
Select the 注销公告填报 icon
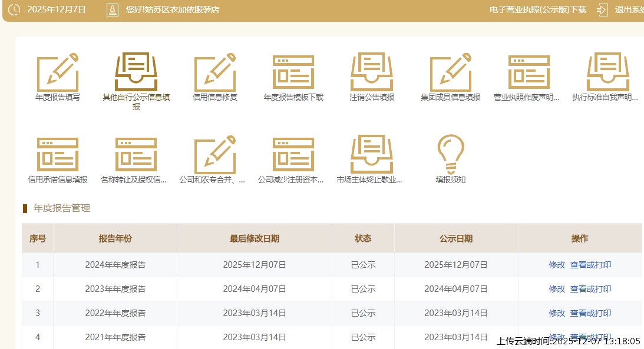pyautogui.click(x=372, y=73)
